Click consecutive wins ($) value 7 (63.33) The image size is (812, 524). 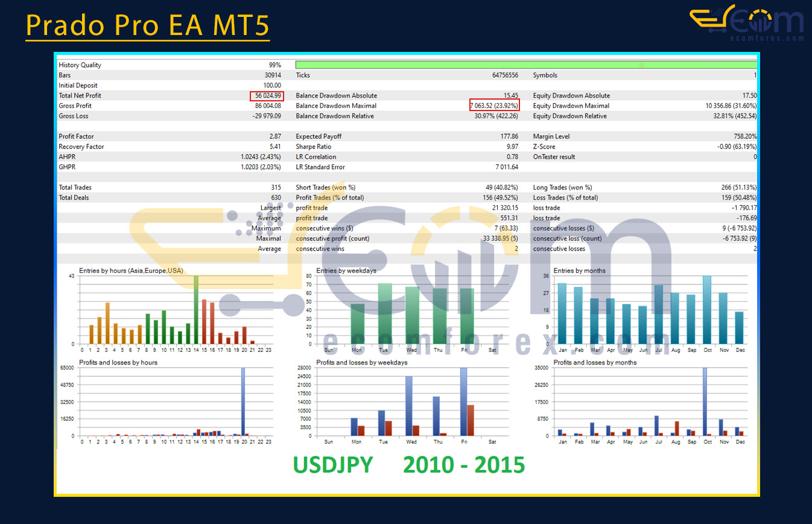[506, 229]
